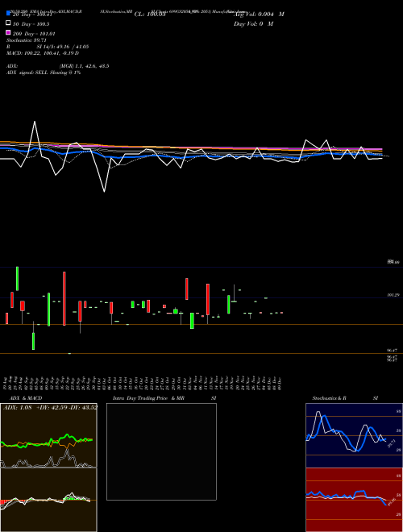Image resolution: width=403 pixels, height=532 pixels.
Task: Click the blue 20 Day legend swatch
Action: pyautogui.click(x=8, y=13)
